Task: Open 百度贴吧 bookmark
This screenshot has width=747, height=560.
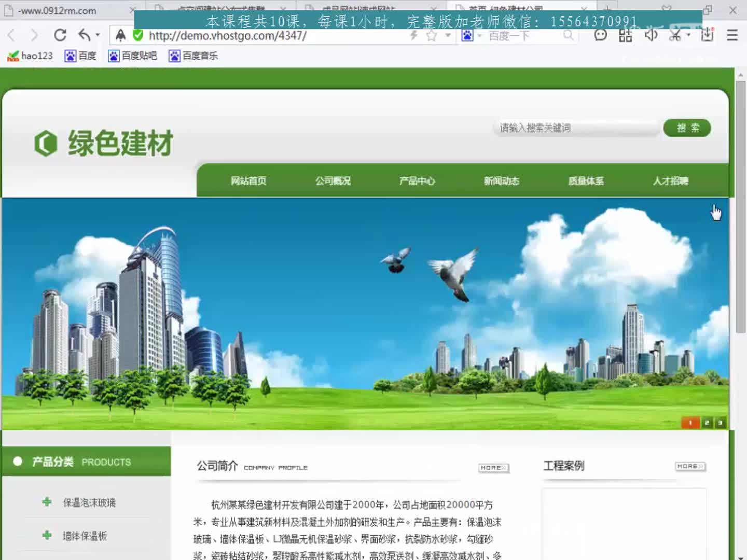Action: (133, 55)
